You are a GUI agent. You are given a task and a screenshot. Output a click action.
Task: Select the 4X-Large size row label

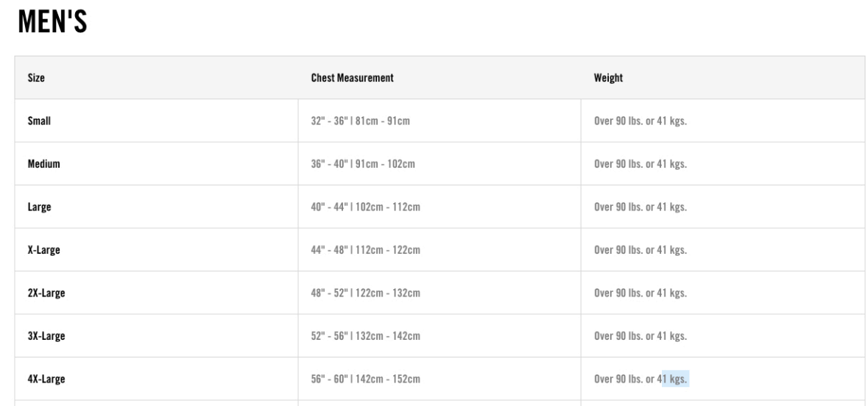tap(46, 380)
